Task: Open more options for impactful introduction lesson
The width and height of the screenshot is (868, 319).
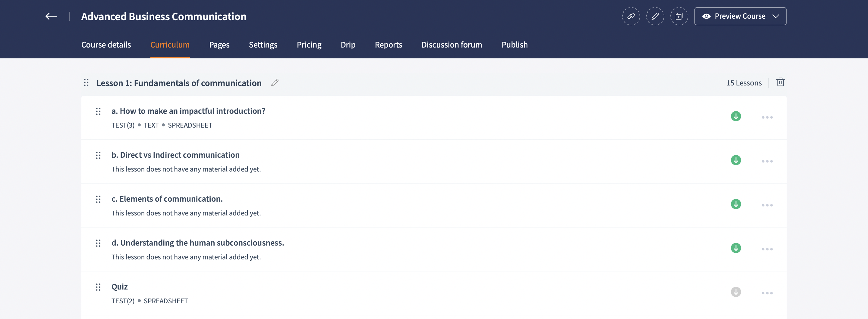Action: coord(767,117)
